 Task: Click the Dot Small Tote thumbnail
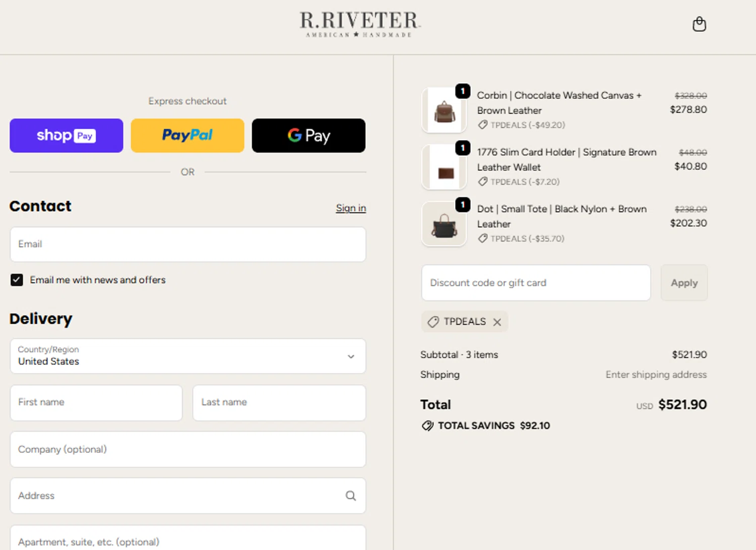(444, 224)
